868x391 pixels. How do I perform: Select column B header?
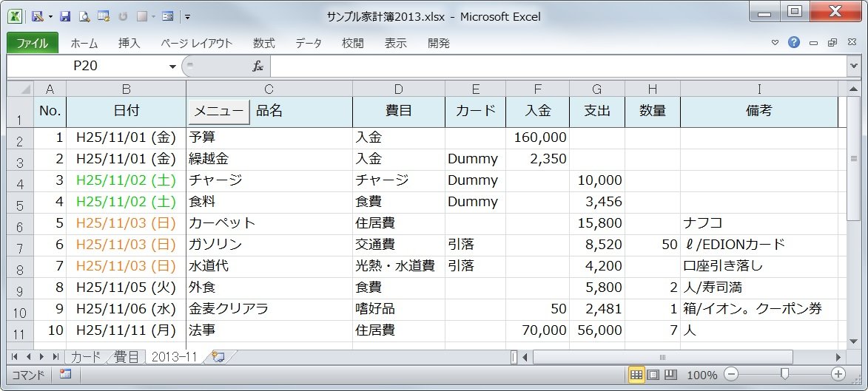tap(127, 89)
